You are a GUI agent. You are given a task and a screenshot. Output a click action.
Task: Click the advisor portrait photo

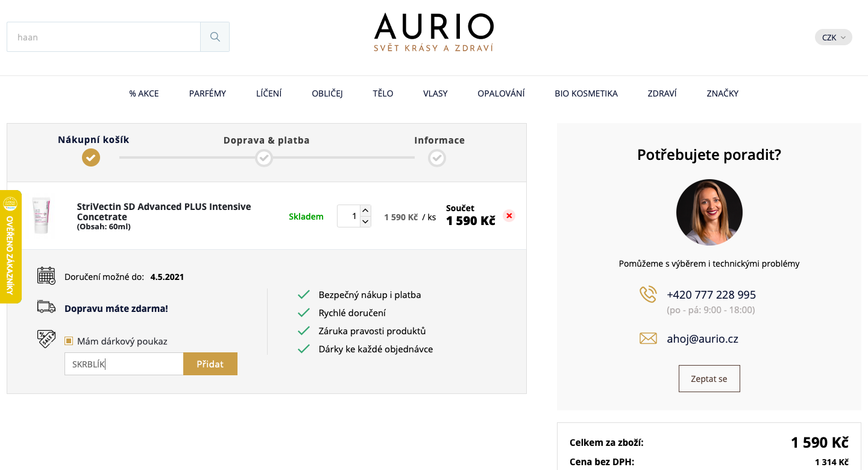(x=709, y=212)
